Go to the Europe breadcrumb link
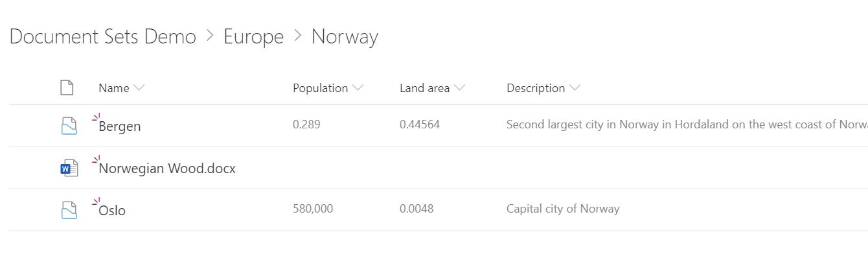Screen dimensions: 868x258 [x=254, y=37]
